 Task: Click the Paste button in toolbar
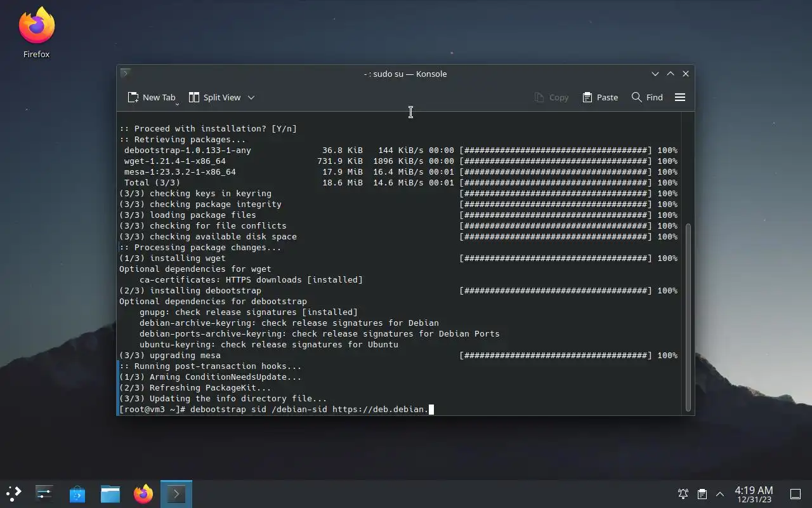click(600, 97)
